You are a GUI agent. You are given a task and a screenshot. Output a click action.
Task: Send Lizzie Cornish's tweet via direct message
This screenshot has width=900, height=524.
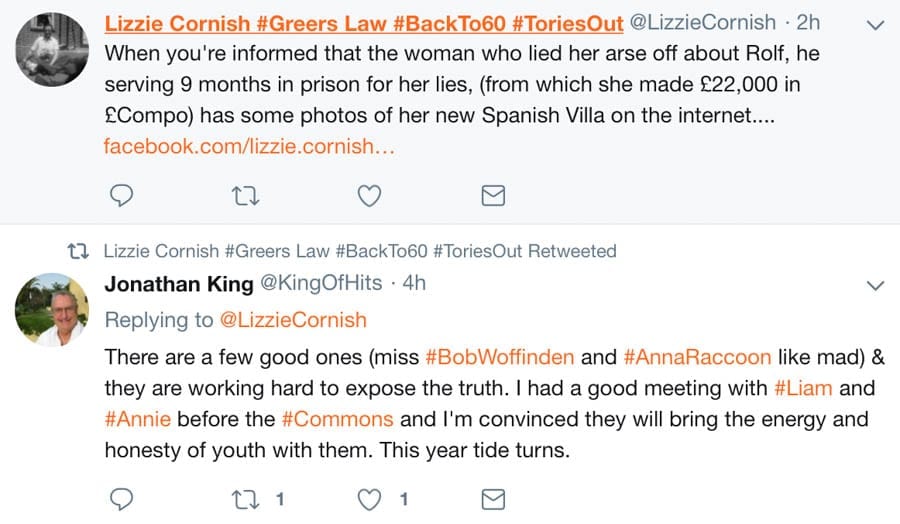tap(493, 196)
